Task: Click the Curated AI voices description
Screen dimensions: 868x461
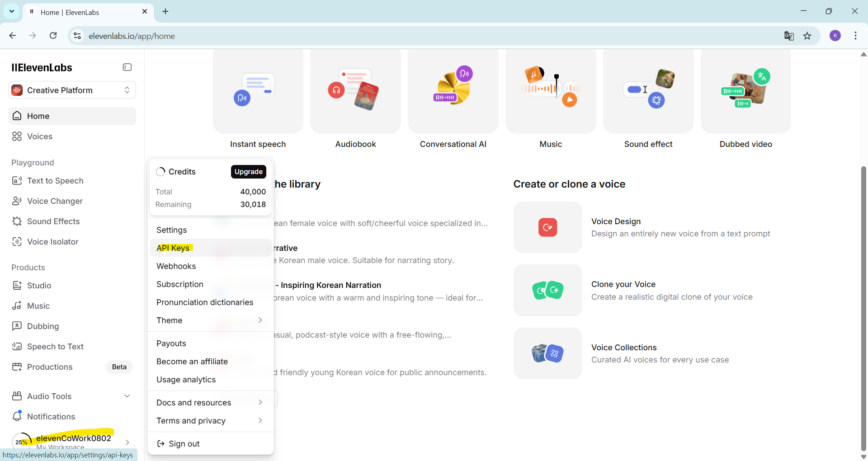Action: pyautogui.click(x=660, y=360)
